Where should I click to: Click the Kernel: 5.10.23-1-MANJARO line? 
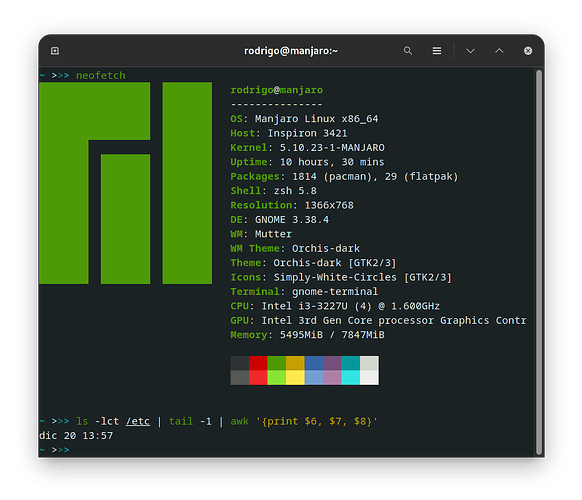(307, 148)
